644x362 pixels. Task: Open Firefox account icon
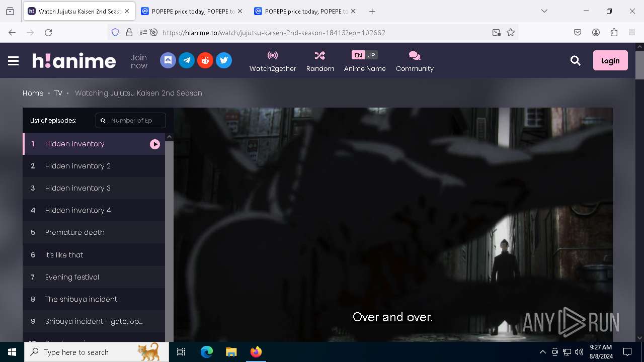coord(596,32)
